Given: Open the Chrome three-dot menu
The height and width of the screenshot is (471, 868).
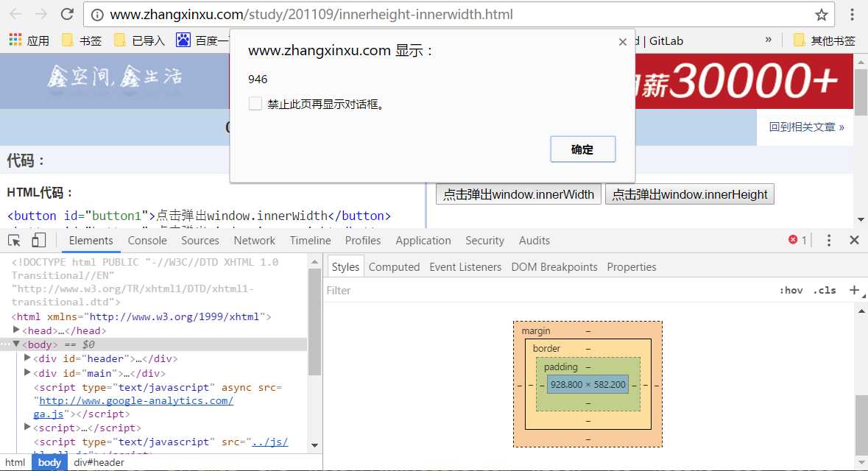Looking at the screenshot, I should (853, 15).
